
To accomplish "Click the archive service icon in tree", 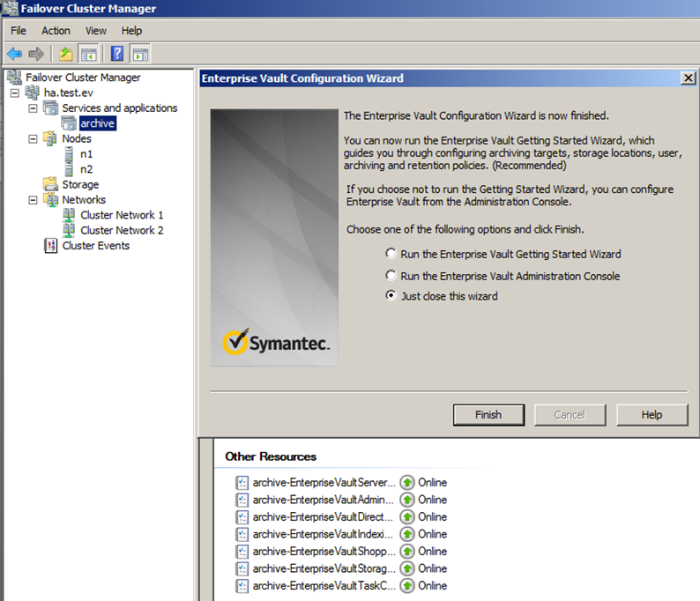I will (x=69, y=123).
